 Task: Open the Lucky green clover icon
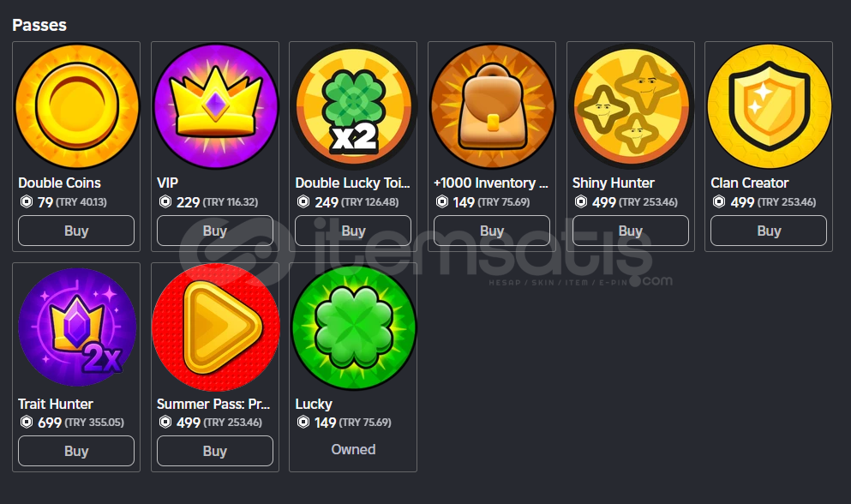pos(353,327)
